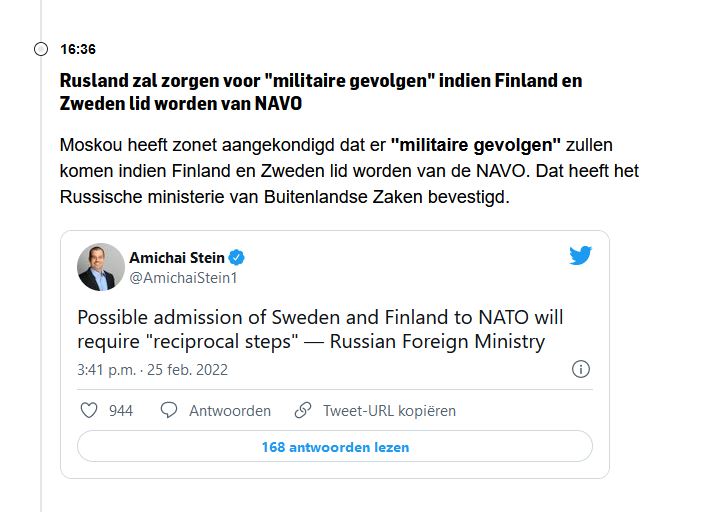Open the tweet info circle icon
The height and width of the screenshot is (512, 713).
[580, 369]
